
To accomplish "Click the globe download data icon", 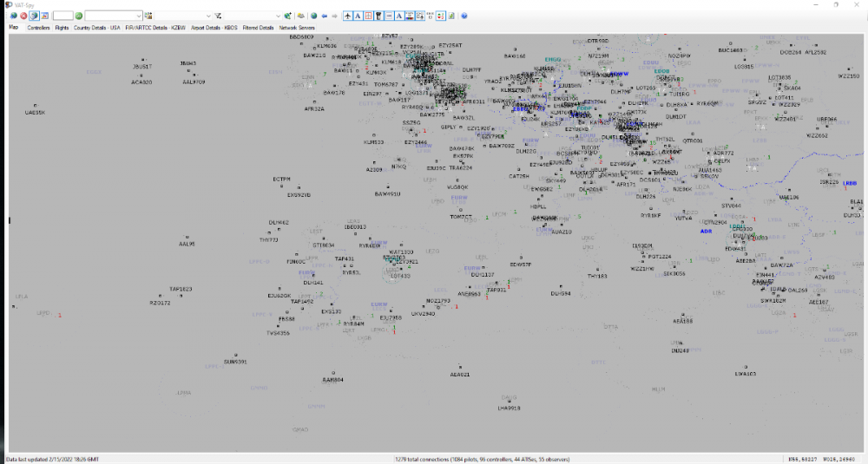I will (x=13, y=16).
